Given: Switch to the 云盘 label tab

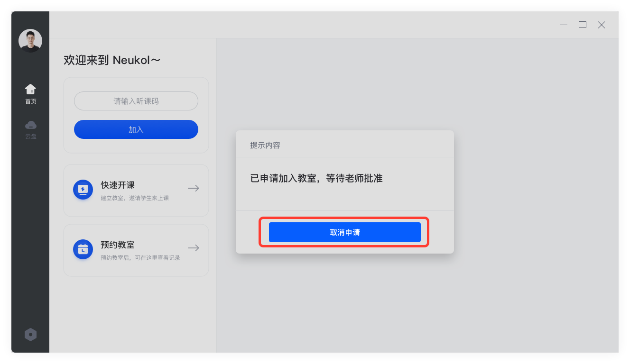Looking at the screenshot, I should (30, 136).
